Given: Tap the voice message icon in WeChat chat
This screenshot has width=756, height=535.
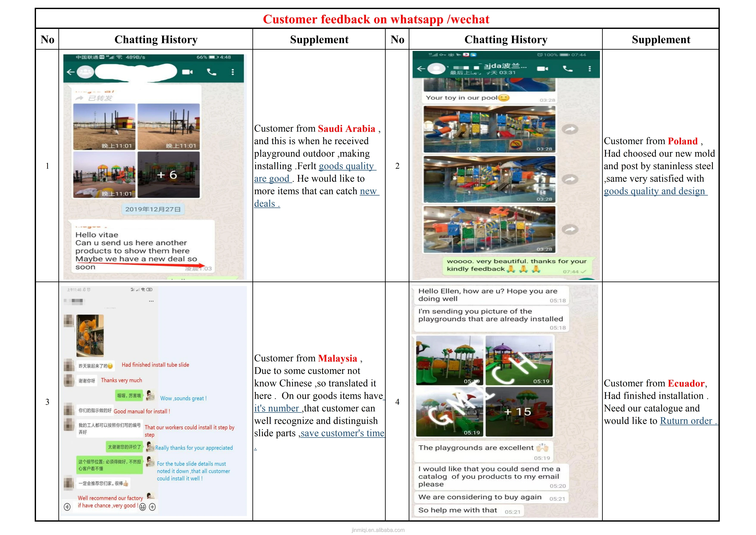Looking at the screenshot, I should click(x=67, y=507).
